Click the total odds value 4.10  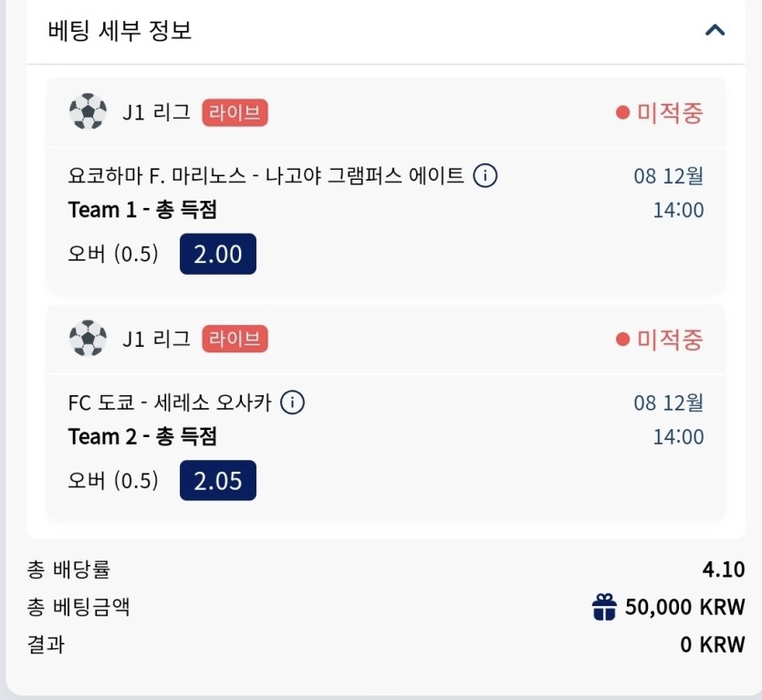tap(724, 570)
